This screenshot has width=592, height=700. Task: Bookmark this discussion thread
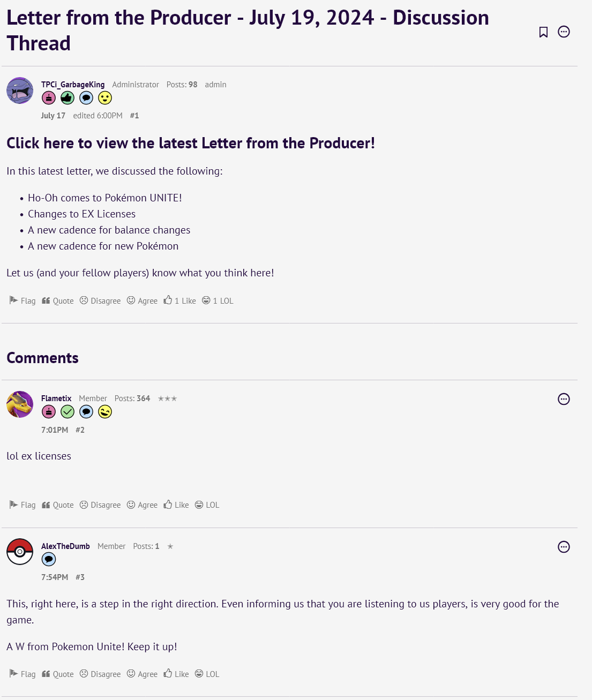coord(543,32)
